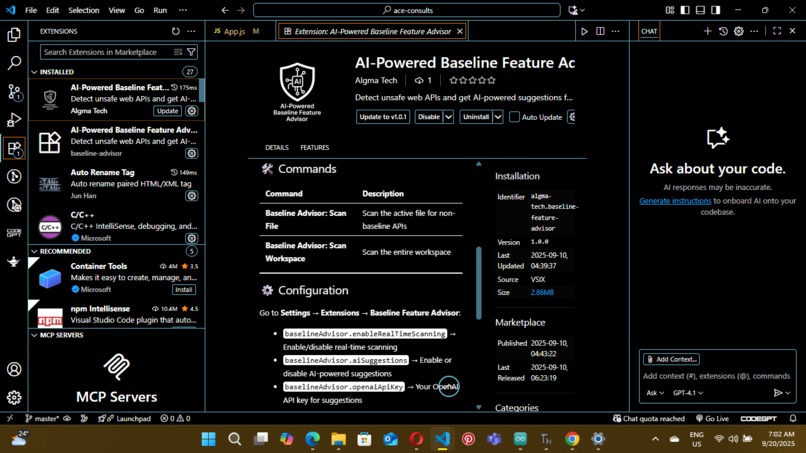Show chat history
This screenshot has width=806, height=453.
(723, 31)
